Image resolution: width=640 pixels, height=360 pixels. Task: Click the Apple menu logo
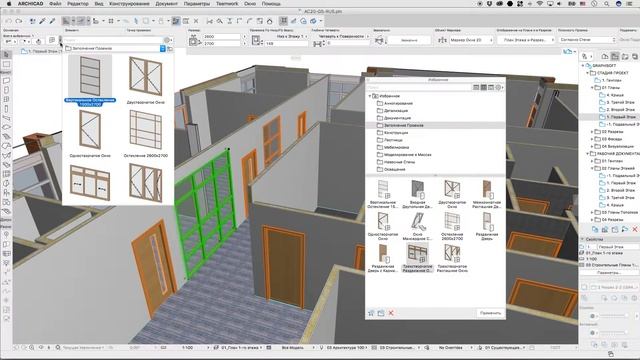pos(9,3)
